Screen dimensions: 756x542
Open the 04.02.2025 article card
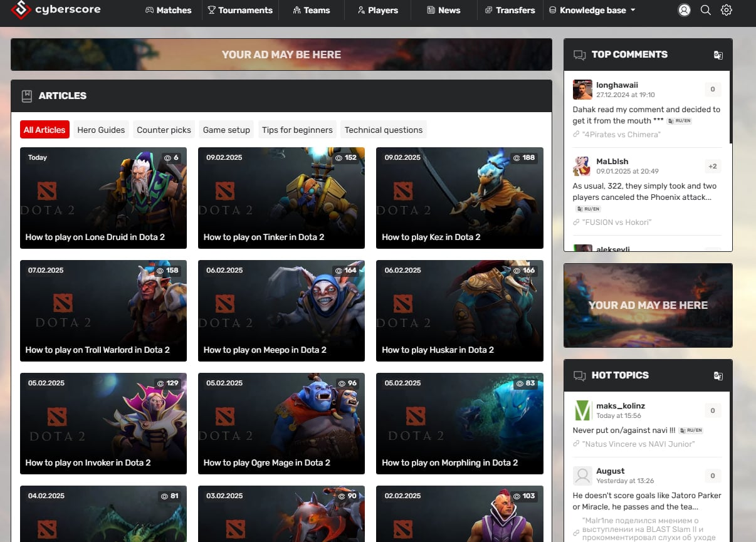(103, 514)
